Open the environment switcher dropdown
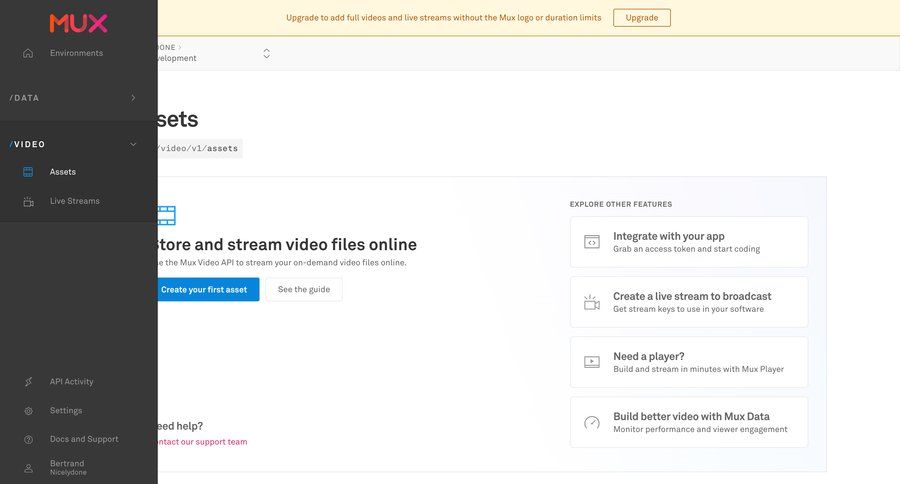900x484 pixels. coord(266,53)
